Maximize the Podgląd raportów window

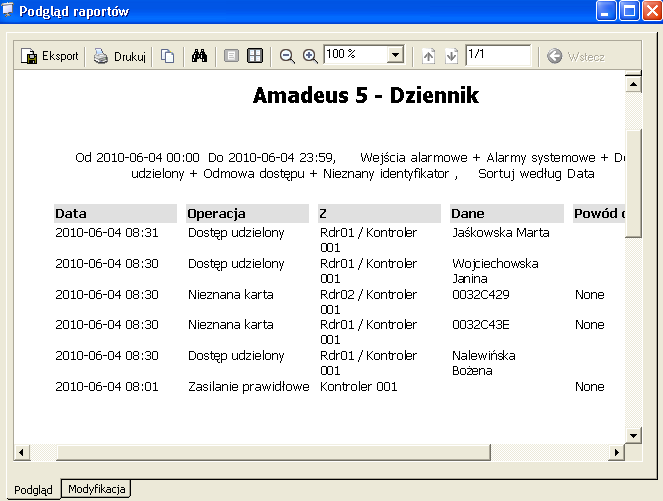click(629, 11)
